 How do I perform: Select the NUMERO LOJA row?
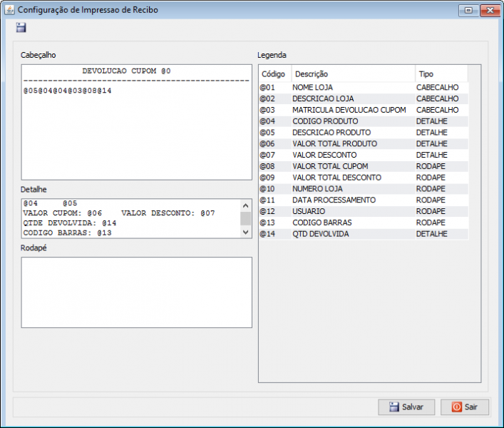[364, 189]
